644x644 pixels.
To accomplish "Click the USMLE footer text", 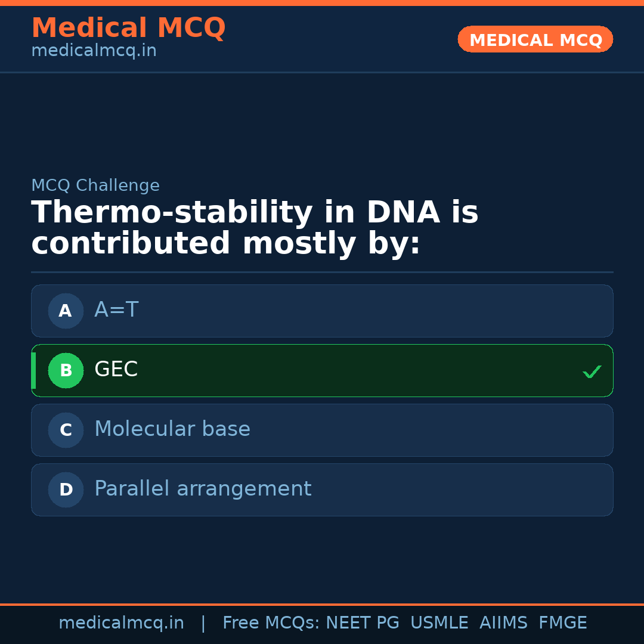I will (439, 623).
